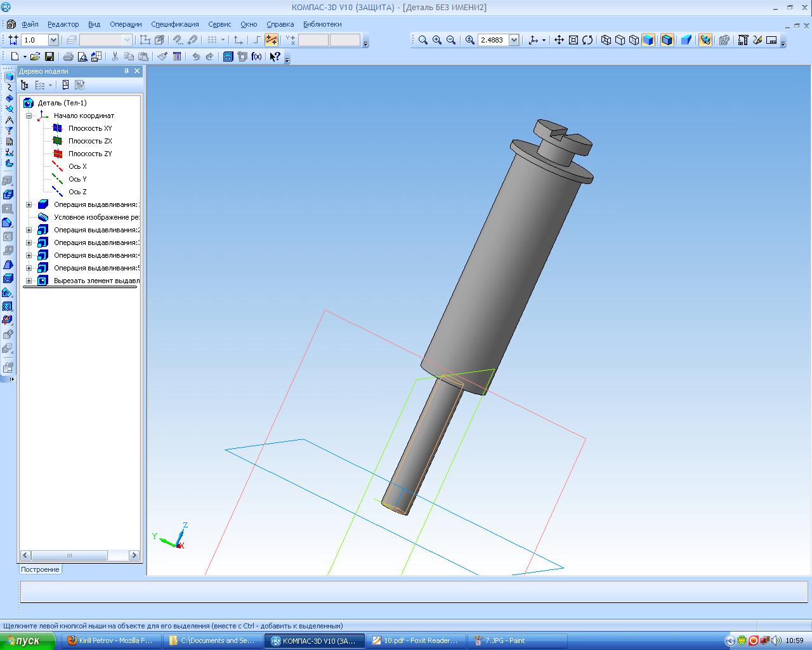Open the Операции menu
The height and width of the screenshot is (650, 812).
tap(126, 24)
